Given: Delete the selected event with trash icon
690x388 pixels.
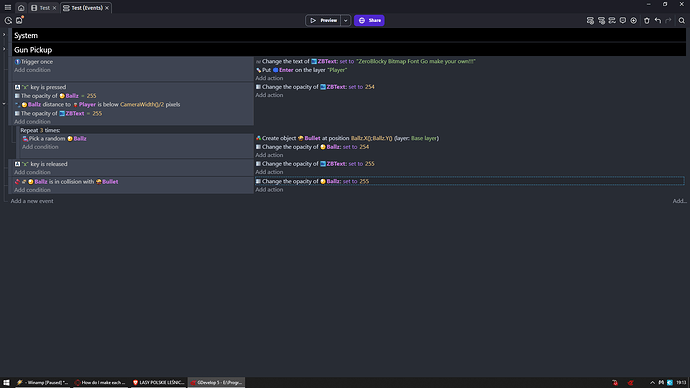Looking at the screenshot, I should [646, 20].
